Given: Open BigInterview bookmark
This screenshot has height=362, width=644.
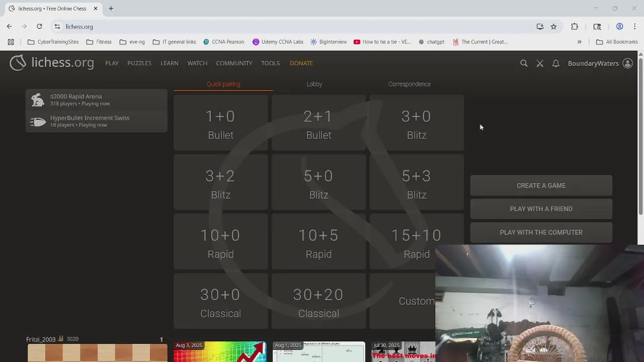Looking at the screenshot, I should point(329,42).
